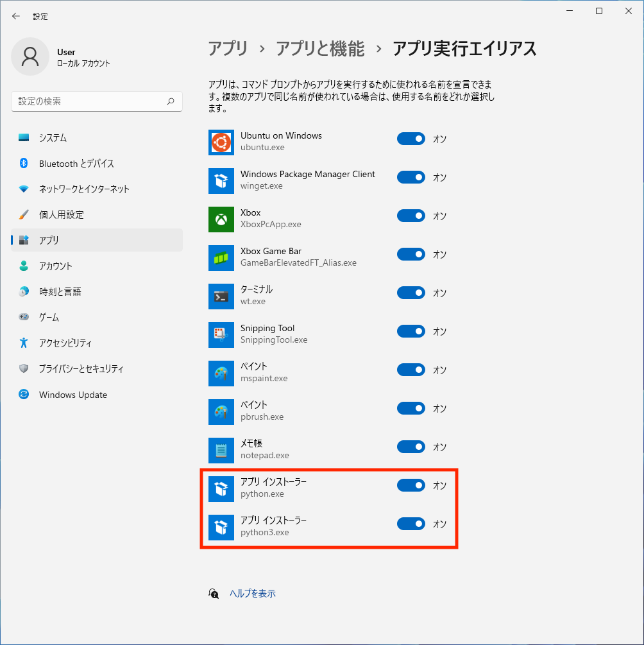
Task: Navigate to アプリと機能 breadcrumb
Action: [320, 48]
